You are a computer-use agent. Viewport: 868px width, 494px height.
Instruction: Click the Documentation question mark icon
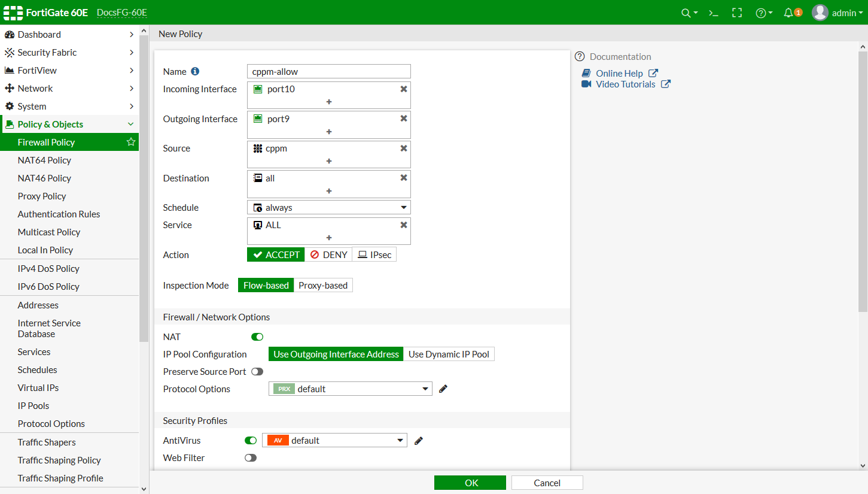click(580, 56)
